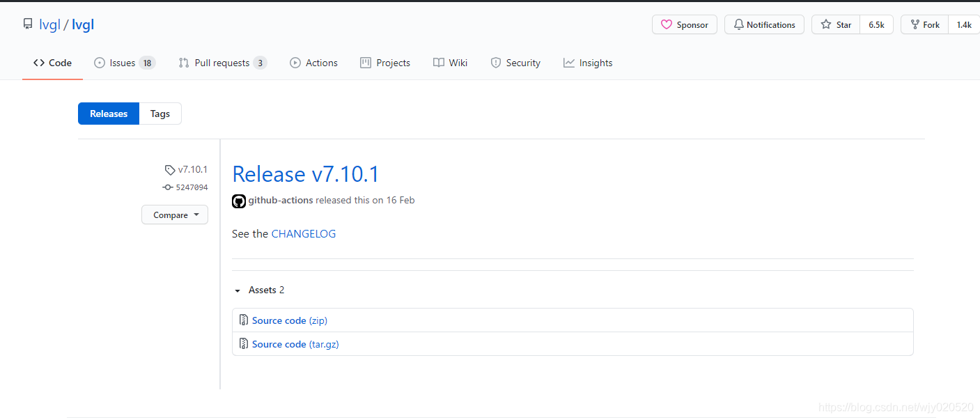Screen dimensions: 980x420
Task: Click the zip file icon beside Source code (zip)
Action: pyautogui.click(x=244, y=320)
